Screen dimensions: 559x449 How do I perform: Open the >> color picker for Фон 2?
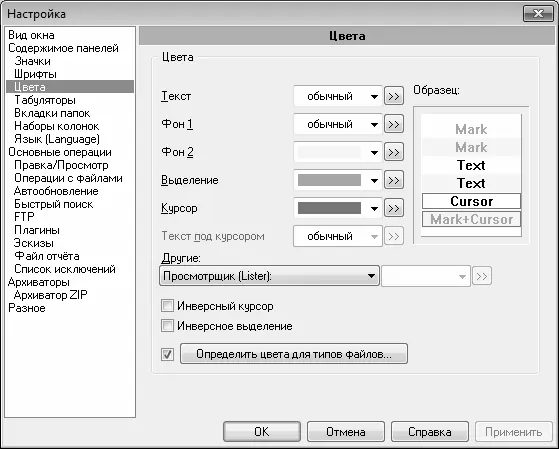394,152
